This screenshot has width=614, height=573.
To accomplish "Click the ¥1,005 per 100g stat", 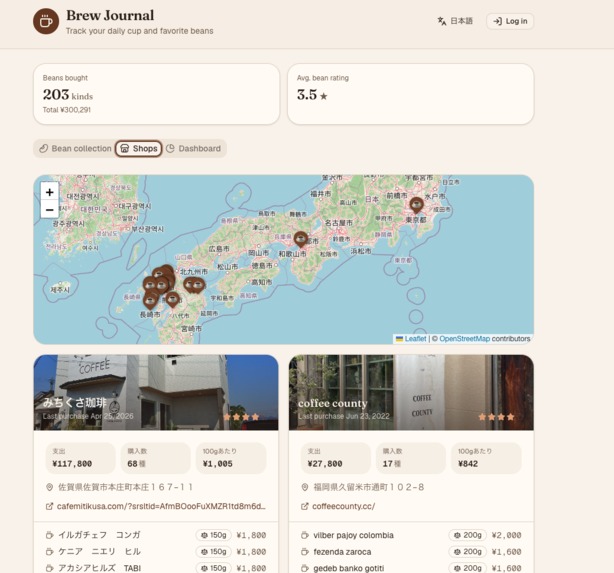I will click(231, 458).
